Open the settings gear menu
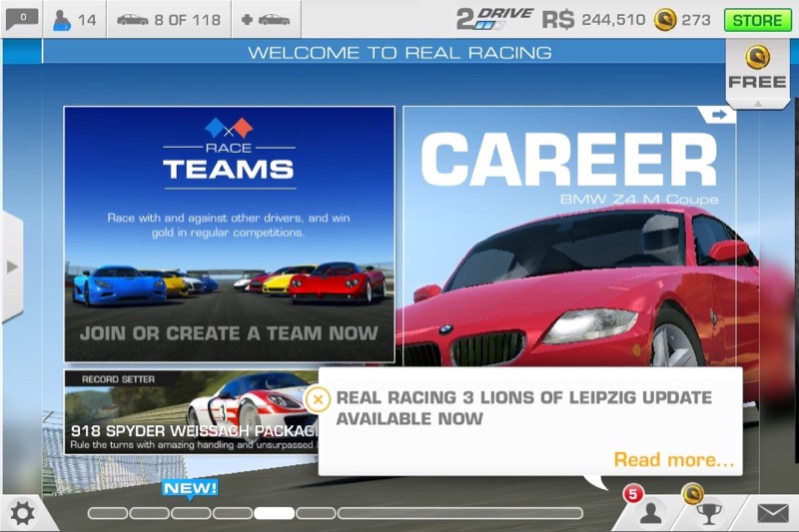The height and width of the screenshot is (532, 799). (x=22, y=513)
